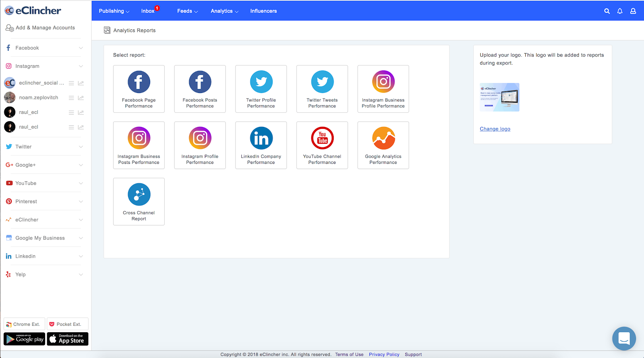The width and height of the screenshot is (644, 358).
Task: Open Instagram Business Profile Performance report
Action: click(x=383, y=89)
